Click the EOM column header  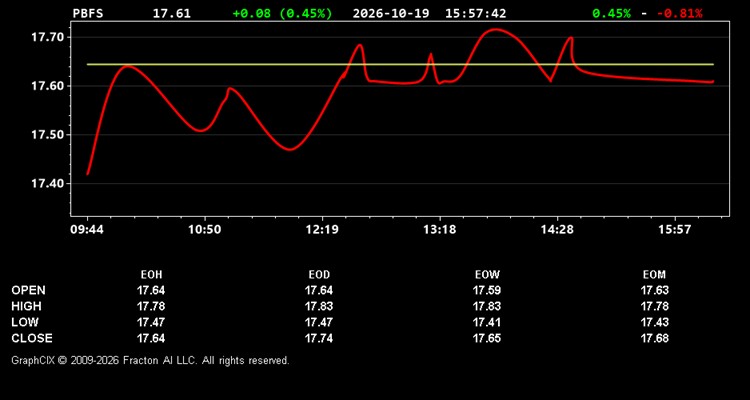(655, 275)
